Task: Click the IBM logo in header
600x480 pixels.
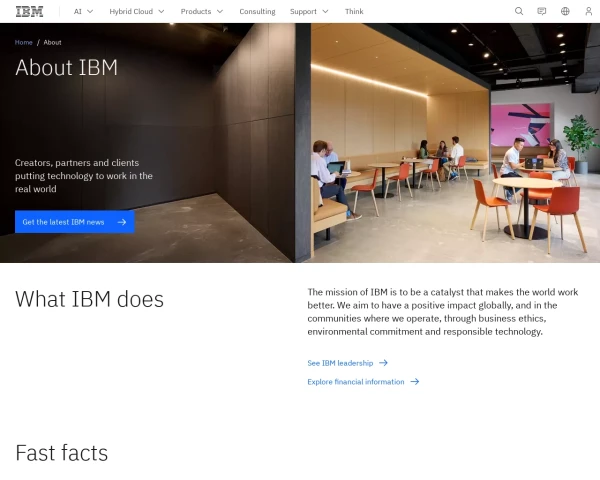Action: (x=29, y=11)
